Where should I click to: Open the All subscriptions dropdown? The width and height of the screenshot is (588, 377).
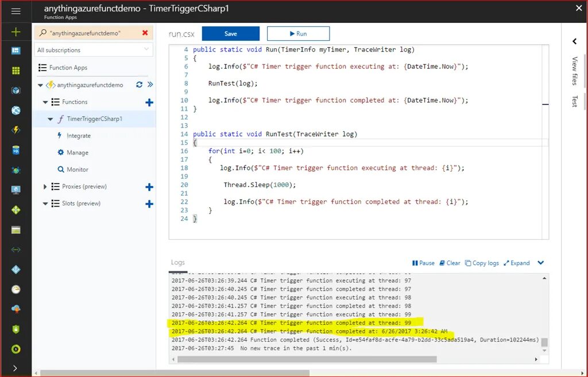(94, 50)
